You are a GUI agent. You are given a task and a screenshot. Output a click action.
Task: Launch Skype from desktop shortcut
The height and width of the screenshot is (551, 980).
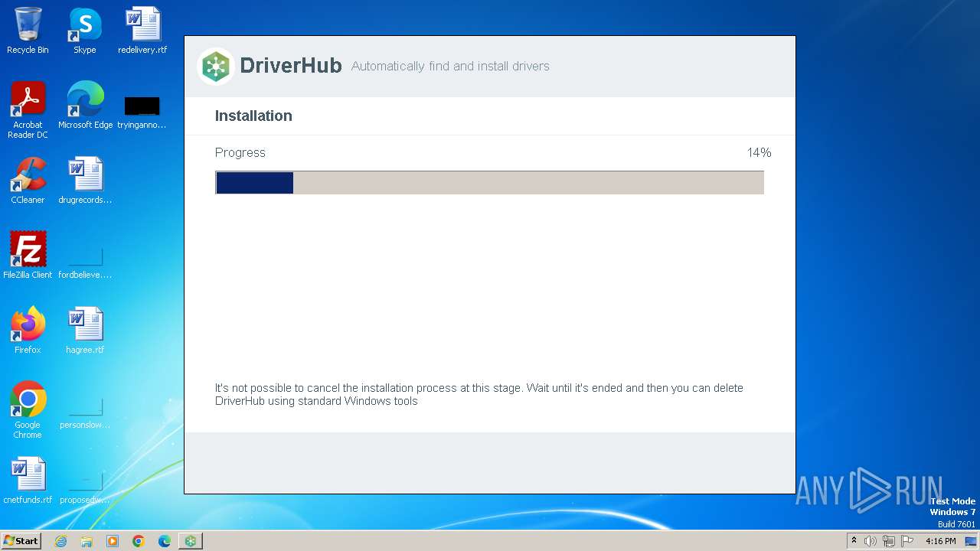pyautogui.click(x=85, y=31)
